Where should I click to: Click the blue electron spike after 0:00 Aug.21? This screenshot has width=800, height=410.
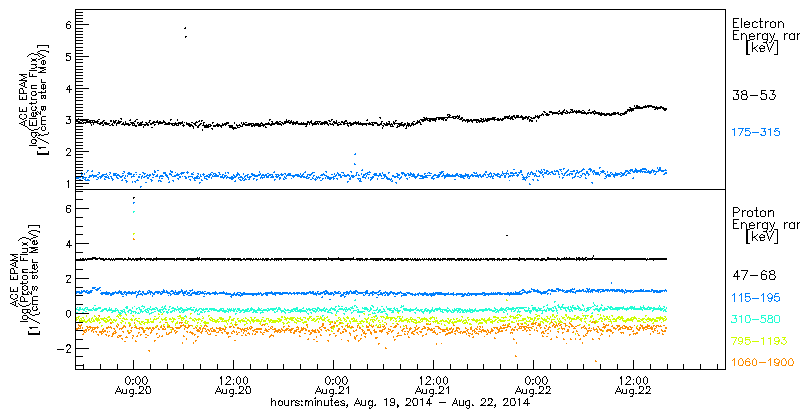coord(355,159)
